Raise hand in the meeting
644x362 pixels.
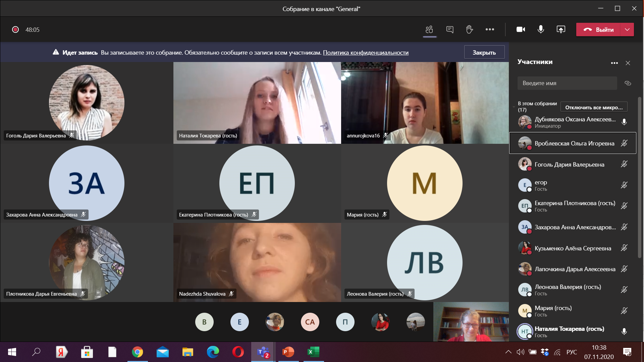coord(469,29)
